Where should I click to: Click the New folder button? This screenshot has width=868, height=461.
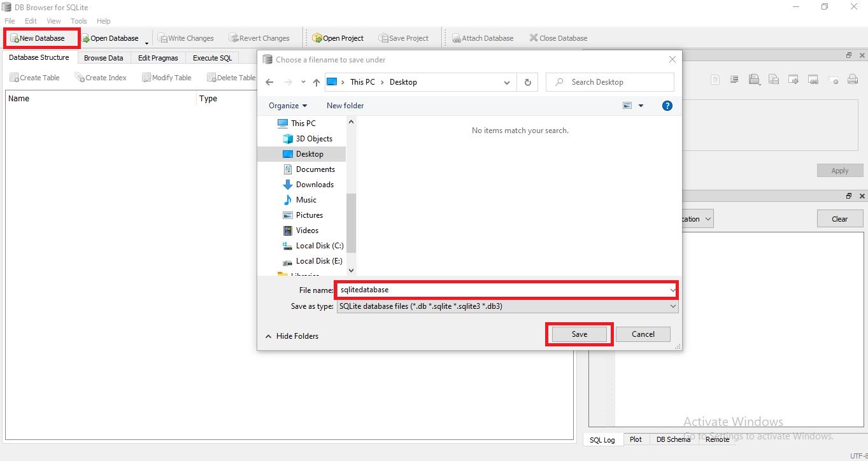(345, 106)
